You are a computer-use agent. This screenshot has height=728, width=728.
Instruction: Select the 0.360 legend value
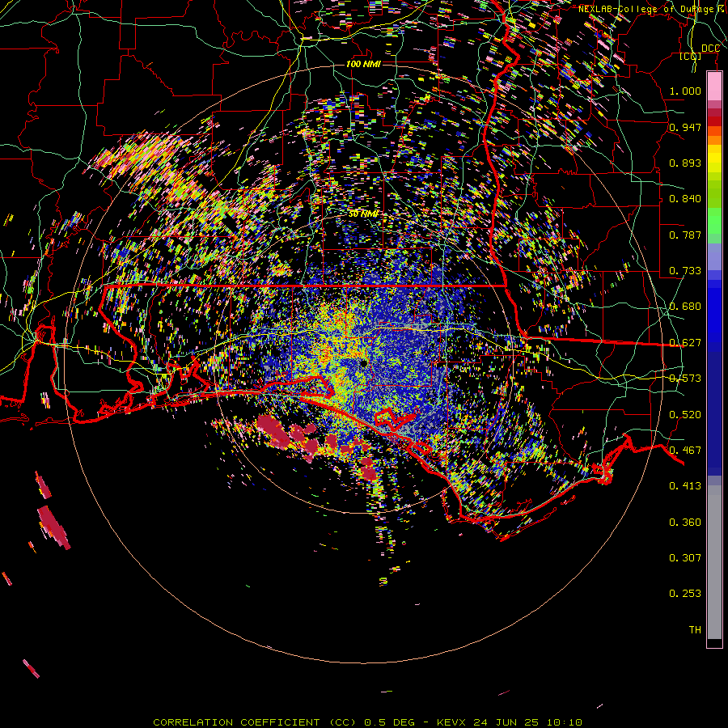685,523
